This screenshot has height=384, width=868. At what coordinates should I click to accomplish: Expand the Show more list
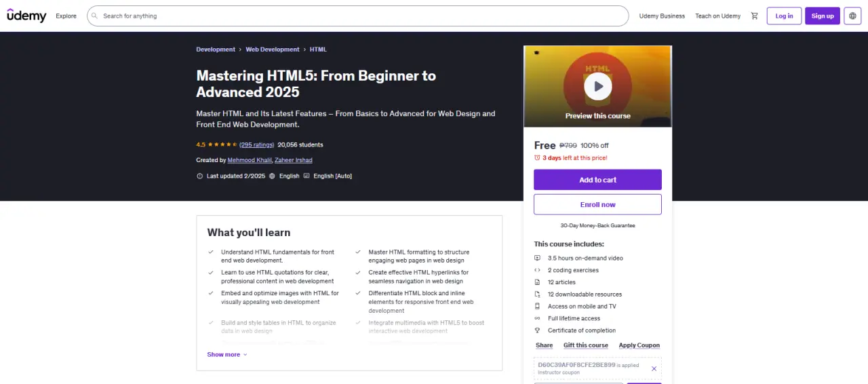tap(227, 355)
